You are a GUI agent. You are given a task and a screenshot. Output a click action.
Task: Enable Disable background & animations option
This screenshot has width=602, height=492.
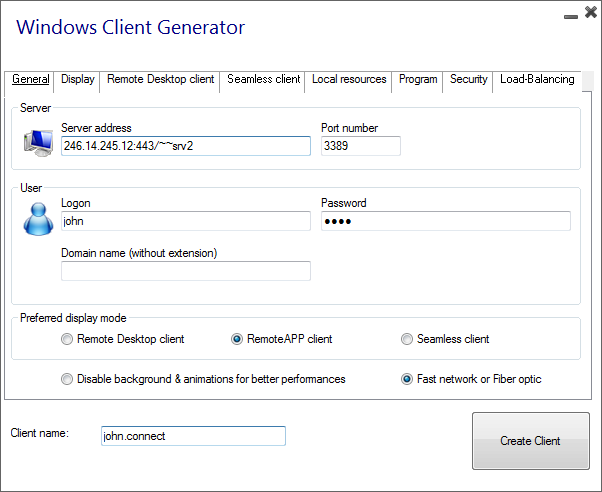coord(68,379)
